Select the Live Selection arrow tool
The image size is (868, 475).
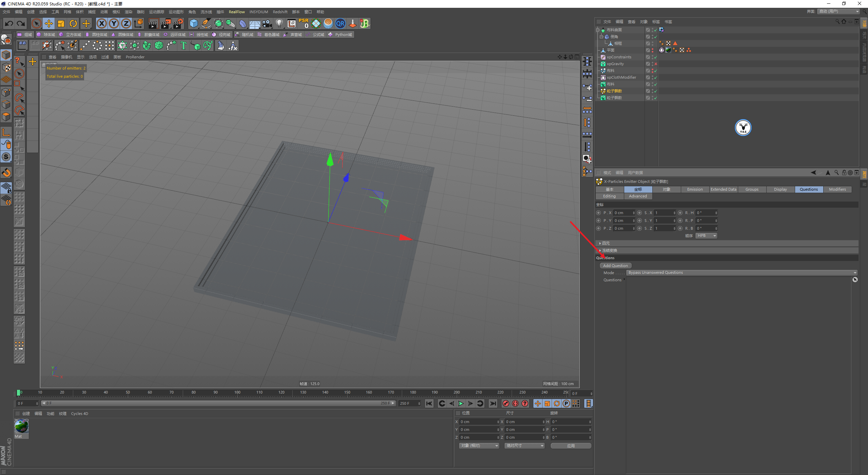tap(36, 23)
